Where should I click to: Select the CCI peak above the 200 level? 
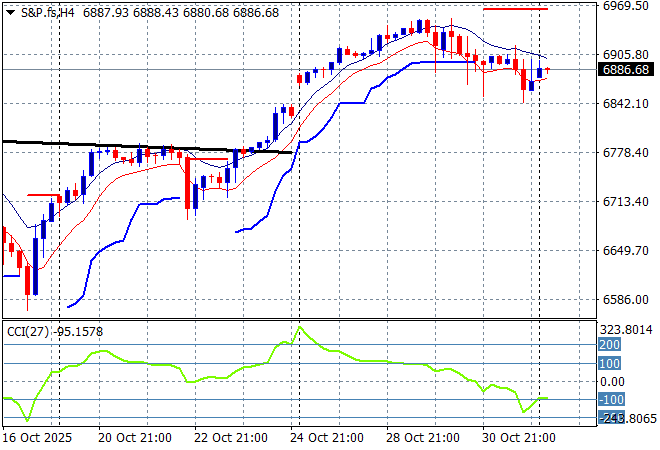pyautogui.click(x=300, y=327)
